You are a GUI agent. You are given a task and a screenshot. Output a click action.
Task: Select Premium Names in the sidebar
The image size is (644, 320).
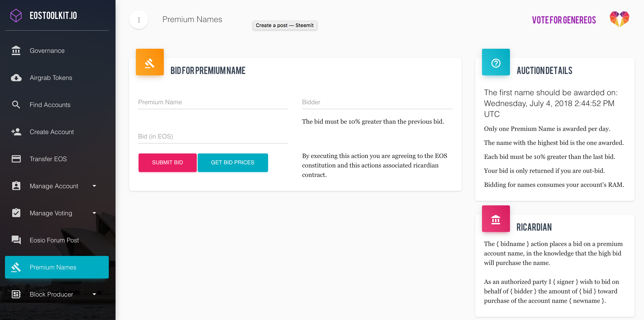click(57, 267)
